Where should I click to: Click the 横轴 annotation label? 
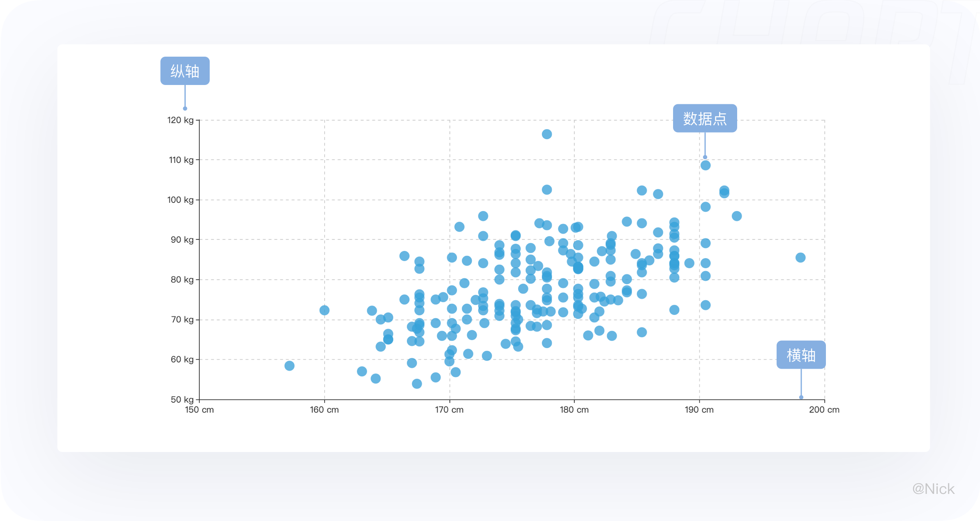pyautogui.click(x=801, y=355)
